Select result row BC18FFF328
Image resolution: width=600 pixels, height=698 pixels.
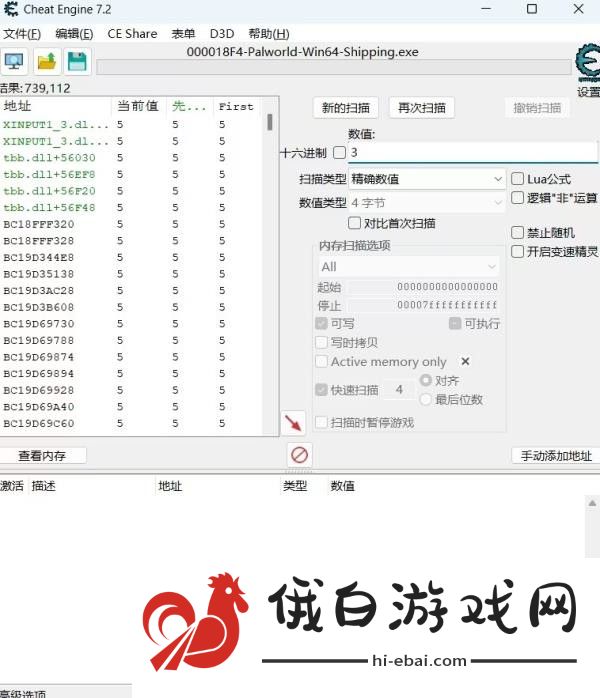click(132, 240)
